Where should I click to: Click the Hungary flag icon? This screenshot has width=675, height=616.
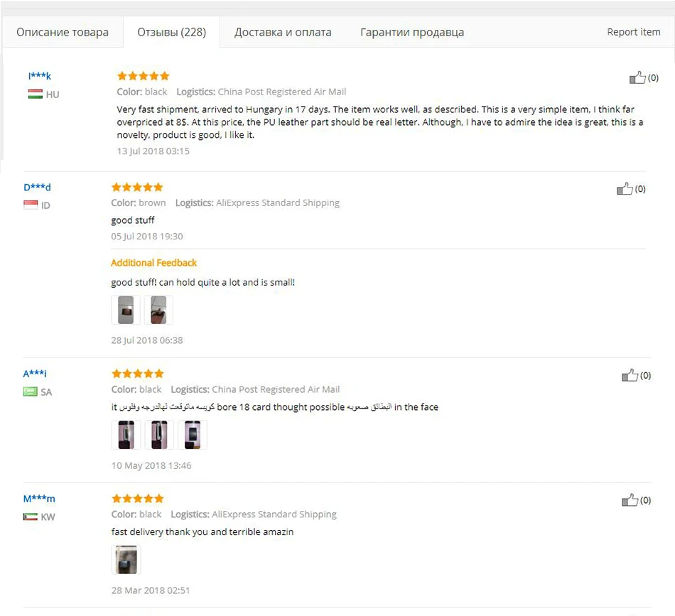(36, 94)
